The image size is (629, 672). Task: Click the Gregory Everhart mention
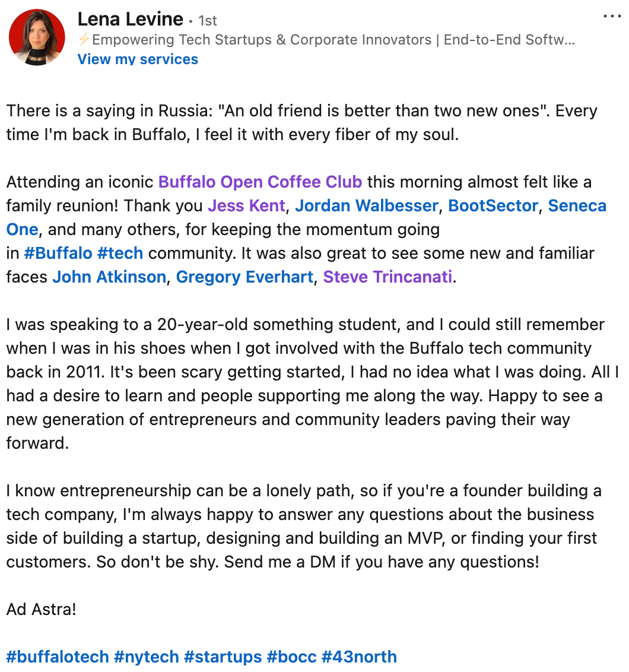[x=244, y=277]
